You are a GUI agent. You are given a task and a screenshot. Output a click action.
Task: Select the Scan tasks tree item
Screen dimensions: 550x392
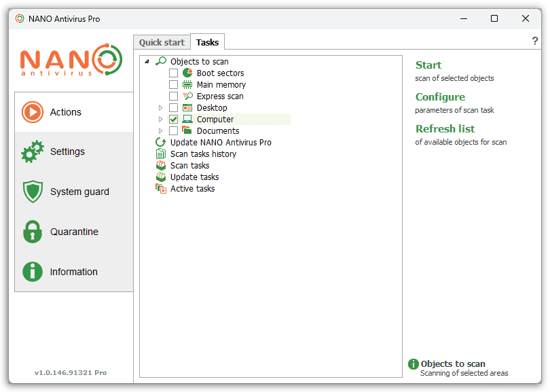click(189, 165)
